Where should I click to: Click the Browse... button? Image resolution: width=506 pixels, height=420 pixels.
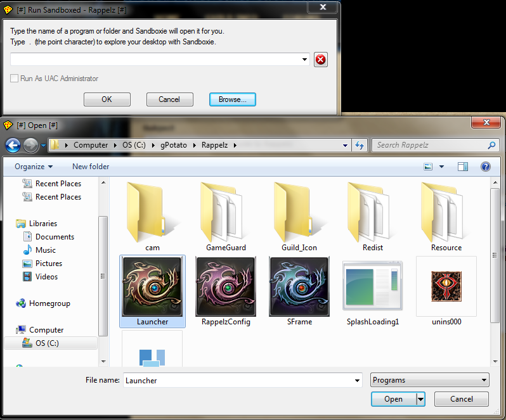pyautogui.click(x=232, y=99)
